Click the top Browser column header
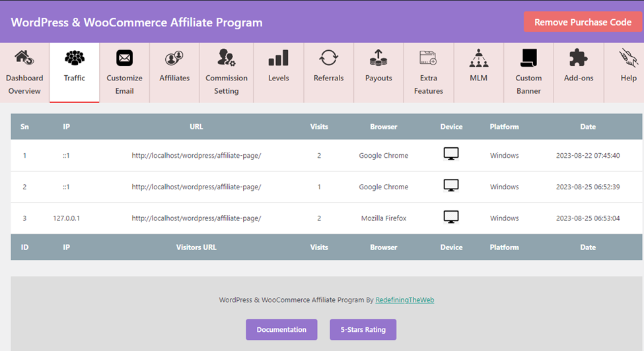644x351 pixels. (x=384, y=127)
